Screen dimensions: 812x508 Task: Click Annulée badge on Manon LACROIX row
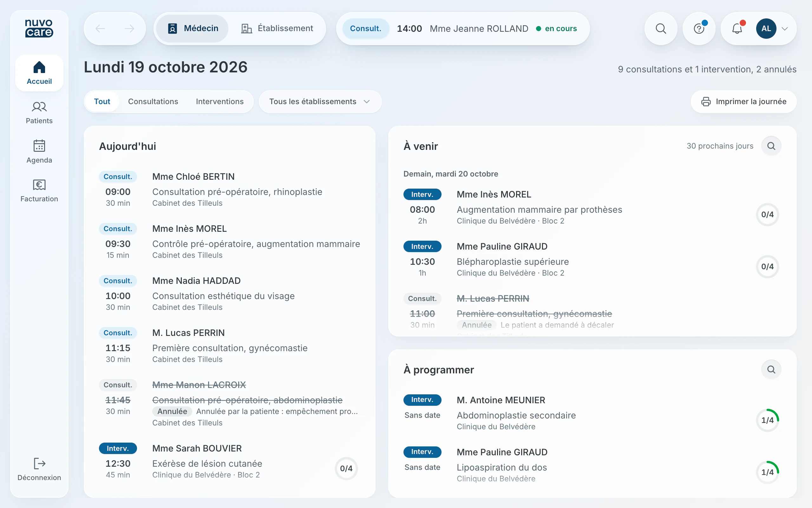(172, 411)
